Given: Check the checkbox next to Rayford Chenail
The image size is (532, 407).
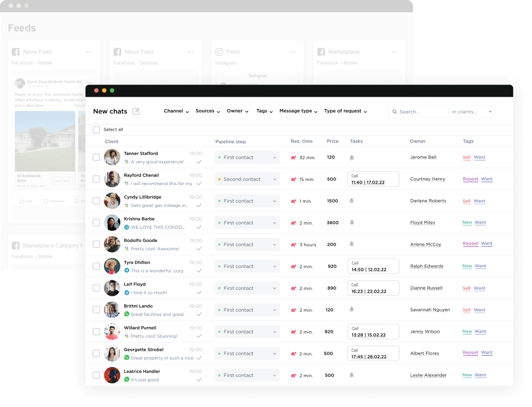Looking at the screenshot, I should pyautogui.click(x=96, y=179).
